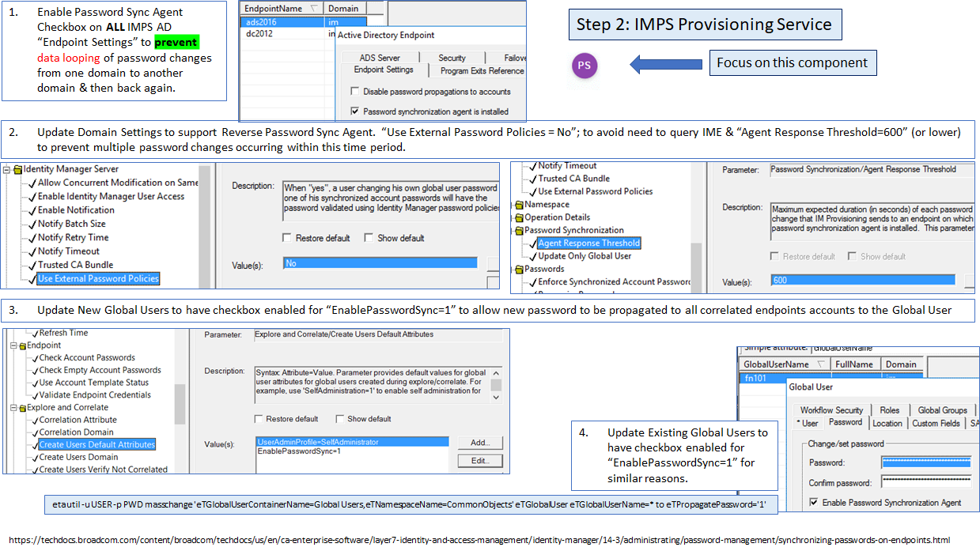Viewport: 980px width, 551px height.
Task: Click the Password Synchronization folder icon
Action: 519,230
